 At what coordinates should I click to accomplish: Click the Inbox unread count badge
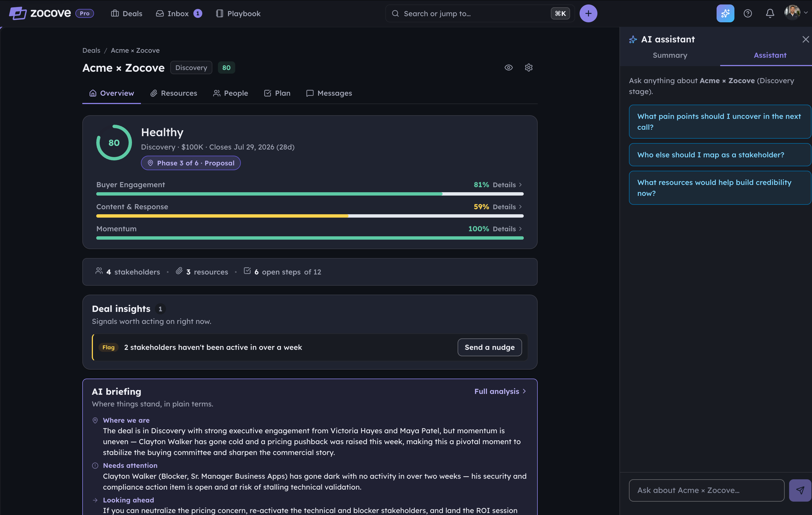tap(198, 13)
